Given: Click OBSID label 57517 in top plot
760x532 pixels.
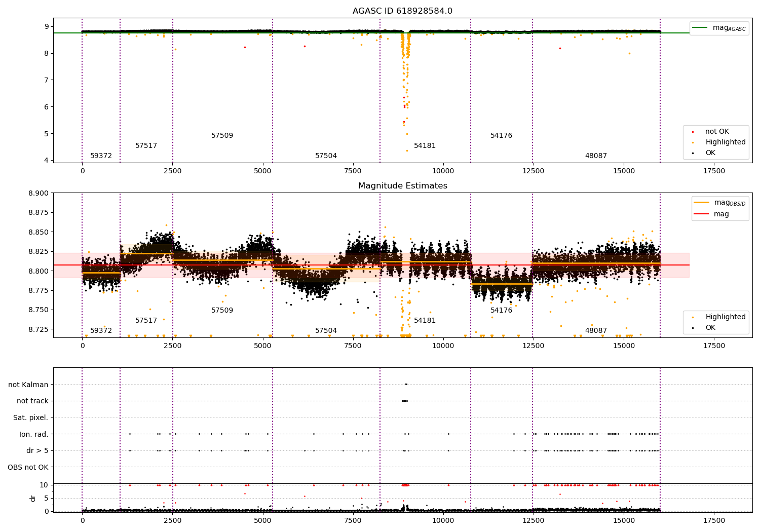Looking at the screenshot, I should (146, 146).
